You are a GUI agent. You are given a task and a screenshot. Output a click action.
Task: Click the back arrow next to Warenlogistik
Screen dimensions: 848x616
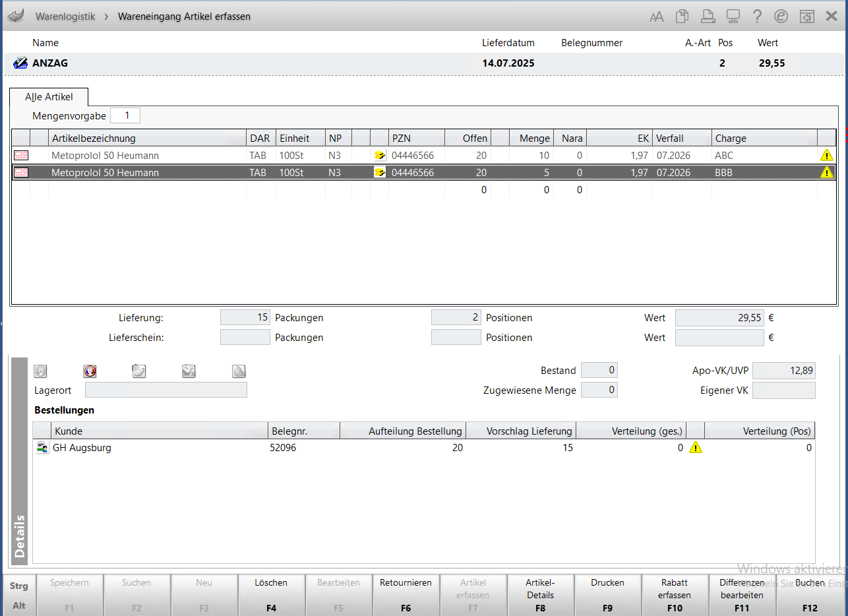15,16
